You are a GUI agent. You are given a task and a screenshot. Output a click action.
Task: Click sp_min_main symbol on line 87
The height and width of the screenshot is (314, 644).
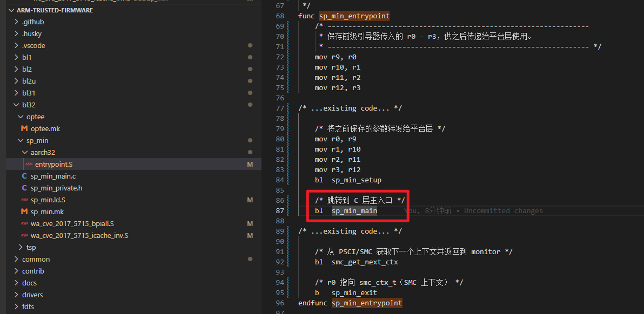(x=354, y=211)
